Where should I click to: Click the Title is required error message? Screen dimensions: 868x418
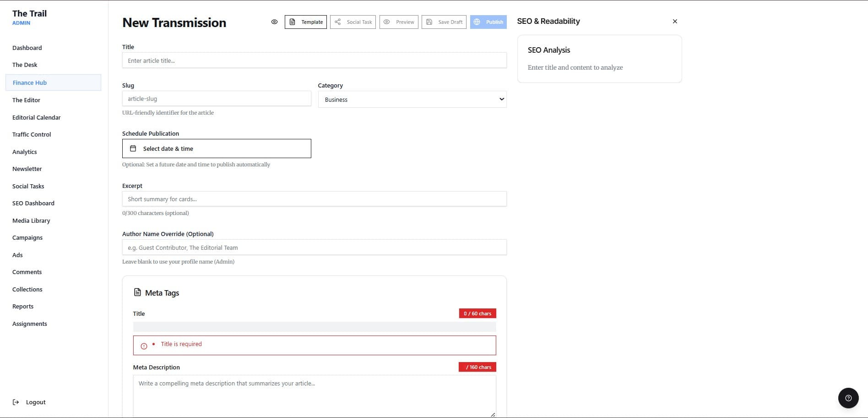[x=181, y=344]
